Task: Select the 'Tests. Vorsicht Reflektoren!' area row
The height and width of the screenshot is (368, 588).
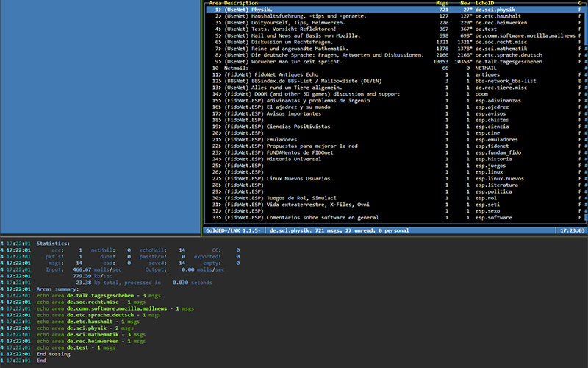Action: [x=395, y=29]
